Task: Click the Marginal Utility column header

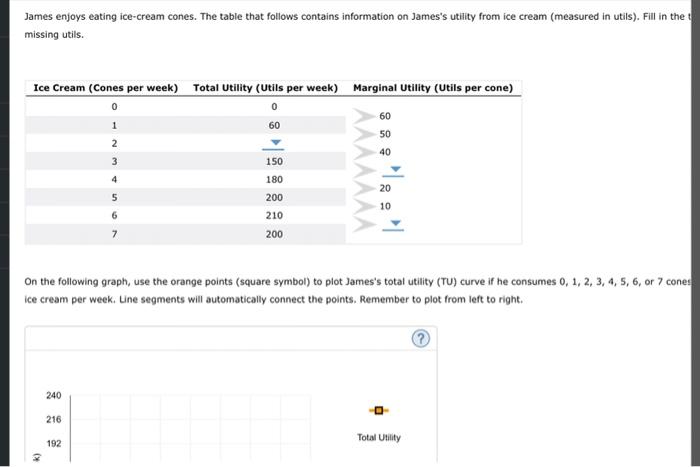Action: (433, 88)
